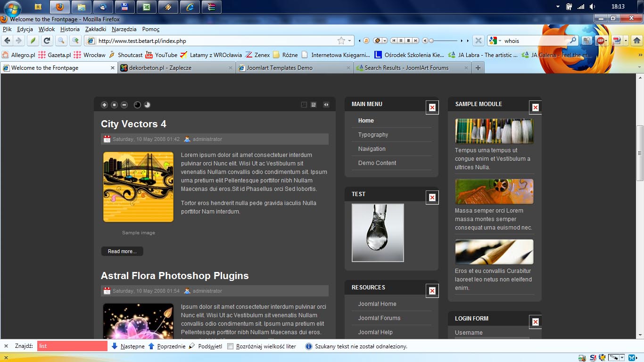Viewport: 644px width, 362px height.
Task: Click the media player volume slider
Action: pyautogui.click(x=443, y=41)
